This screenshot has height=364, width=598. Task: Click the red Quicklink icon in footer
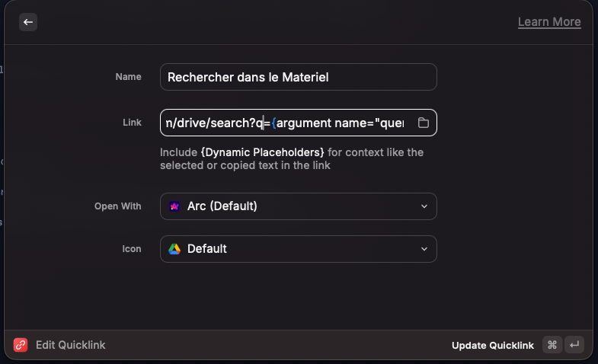21,345
